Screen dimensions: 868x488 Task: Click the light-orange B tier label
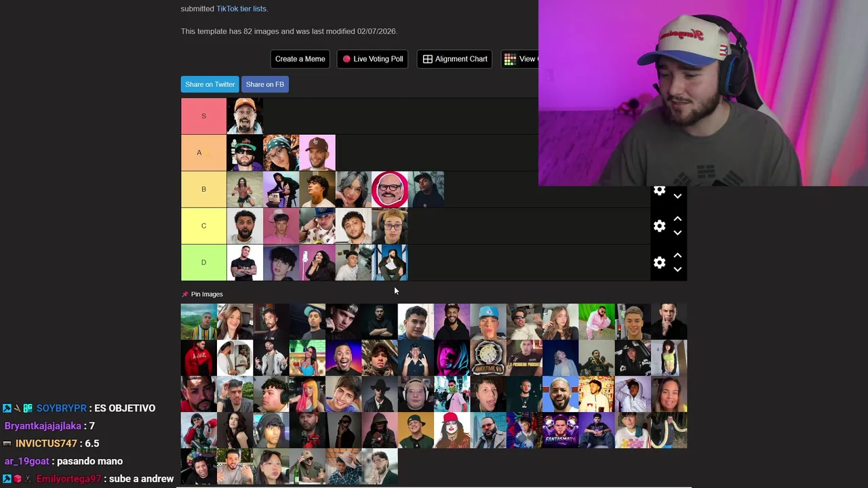203,189
